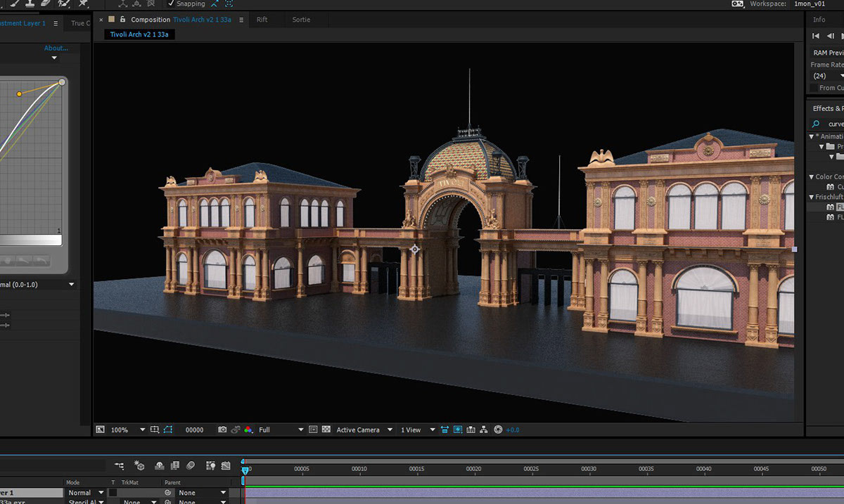Viewport: 844px width, 504px height.
Task: Switch to the Sortie tab
Action: (x=301, y=20)
